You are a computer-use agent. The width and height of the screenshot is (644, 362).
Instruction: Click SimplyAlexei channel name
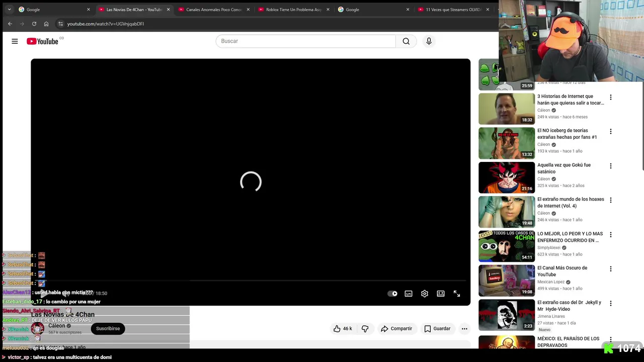pos(549,248)
